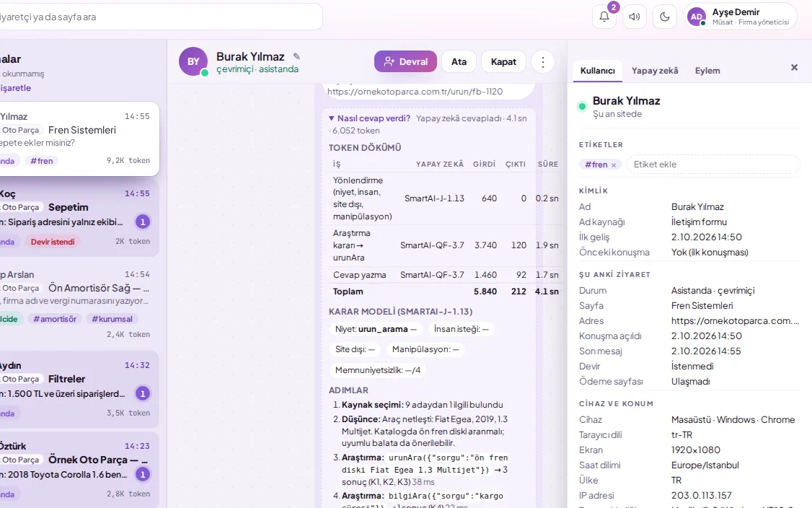Click the Etiket ekle input

(x=713, y=165)
